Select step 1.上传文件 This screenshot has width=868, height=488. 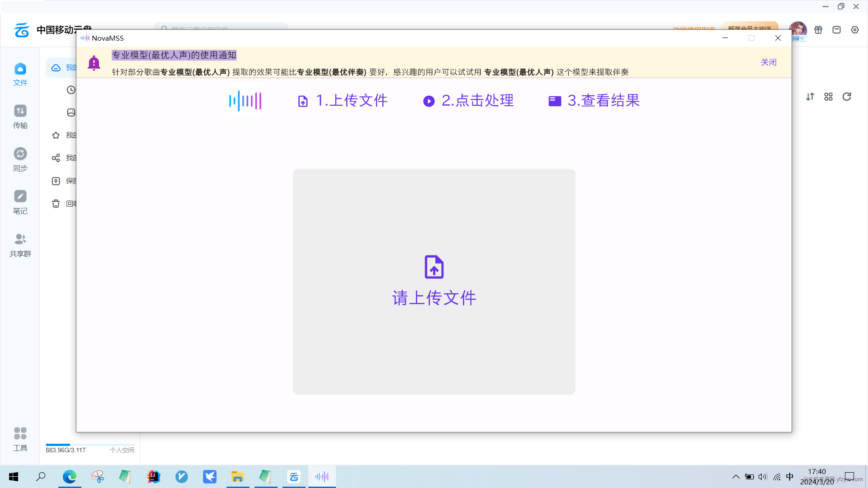[x=343, y=100]
